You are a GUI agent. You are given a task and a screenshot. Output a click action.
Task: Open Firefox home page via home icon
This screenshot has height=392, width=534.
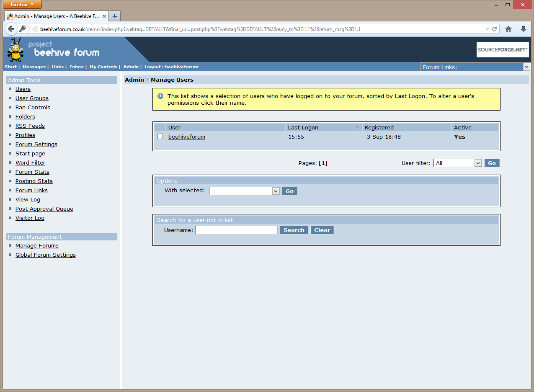(508, 29)
